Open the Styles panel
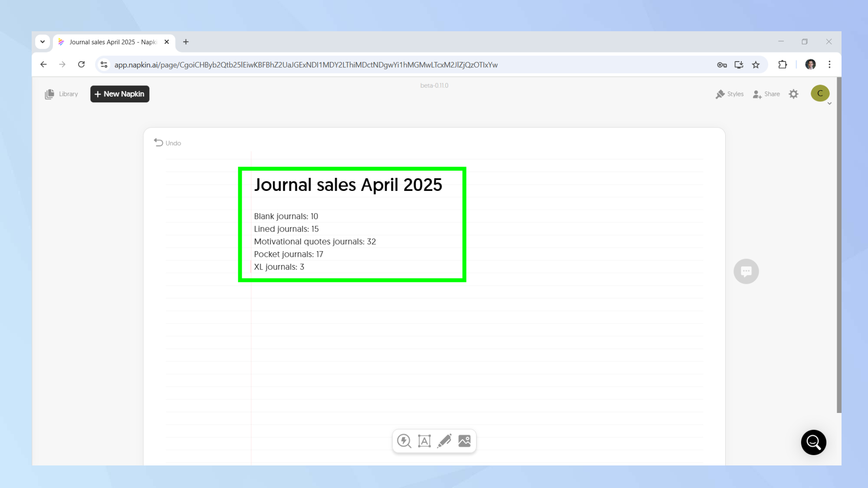868x488 pixels. pyautogui.click(x=730, y=94)
